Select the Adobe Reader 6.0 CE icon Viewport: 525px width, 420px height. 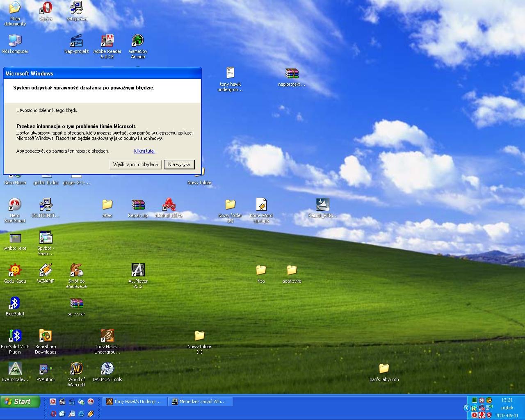coord(107,46)
